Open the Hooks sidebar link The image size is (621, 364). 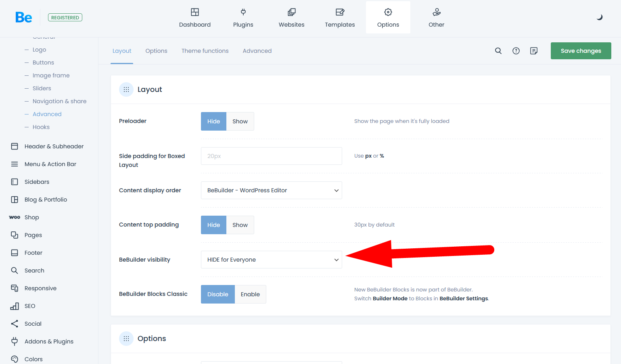pyautogui.click(x=41, y=127)
